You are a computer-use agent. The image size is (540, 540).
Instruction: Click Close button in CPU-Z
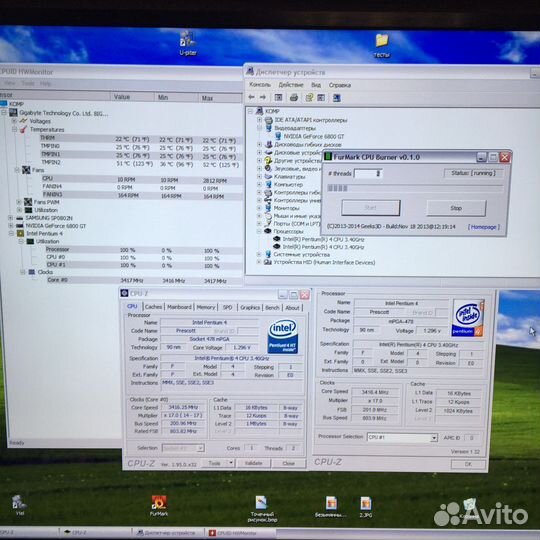click(289, 464)
